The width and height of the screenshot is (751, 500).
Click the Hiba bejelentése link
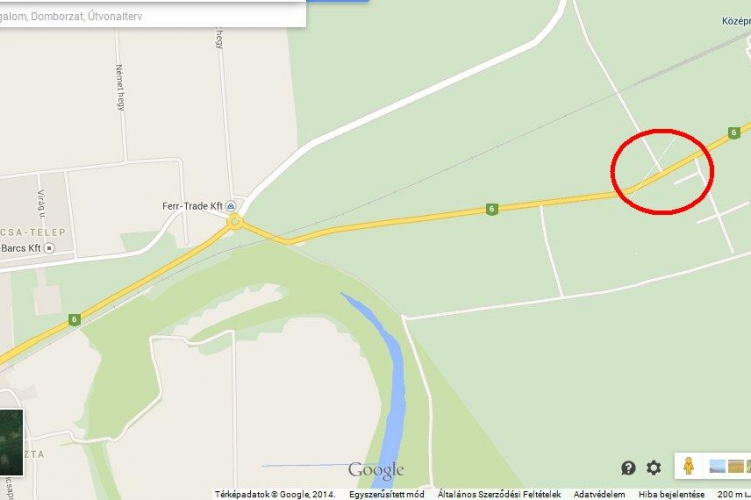pyautogui.click(x=671, y=494)
